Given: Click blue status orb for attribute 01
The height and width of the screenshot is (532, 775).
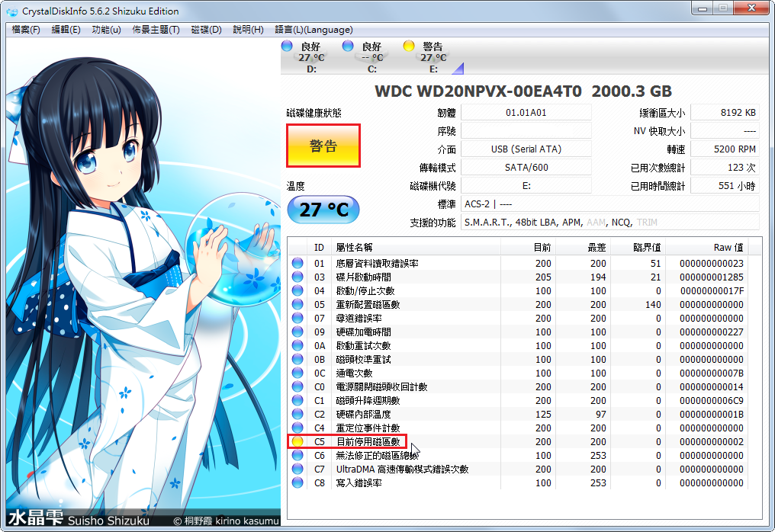Looking at the screenshot, I should (297, 263).
